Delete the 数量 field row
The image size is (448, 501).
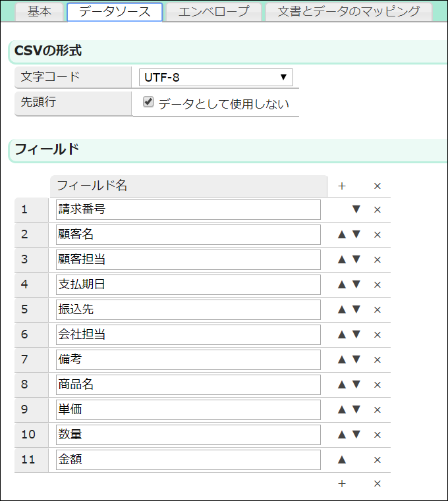coord(378,435)
